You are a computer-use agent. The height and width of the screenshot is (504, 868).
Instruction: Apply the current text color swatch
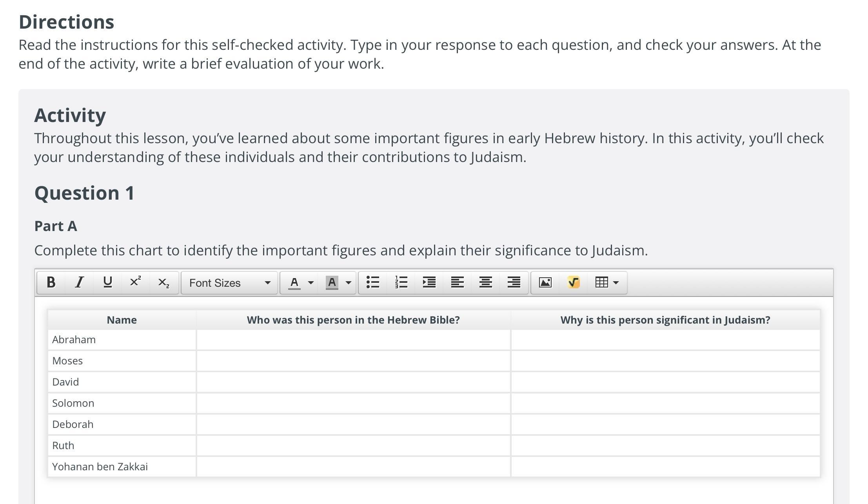294,282
